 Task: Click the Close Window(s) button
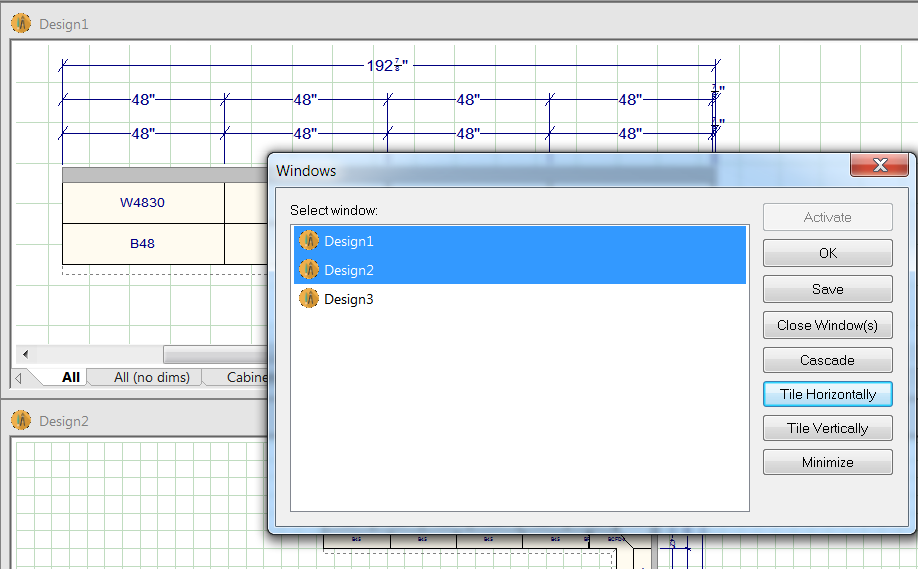coord(827,325)
